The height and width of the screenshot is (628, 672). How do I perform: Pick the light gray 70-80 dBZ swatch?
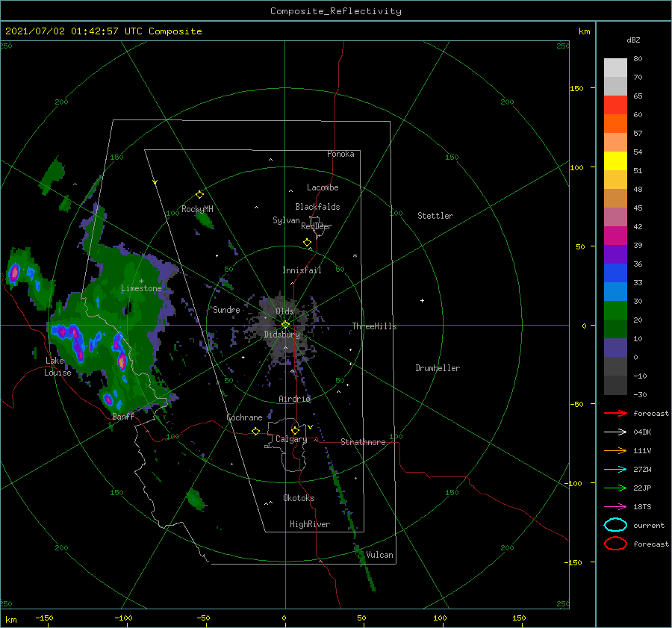tap(615, 68)
